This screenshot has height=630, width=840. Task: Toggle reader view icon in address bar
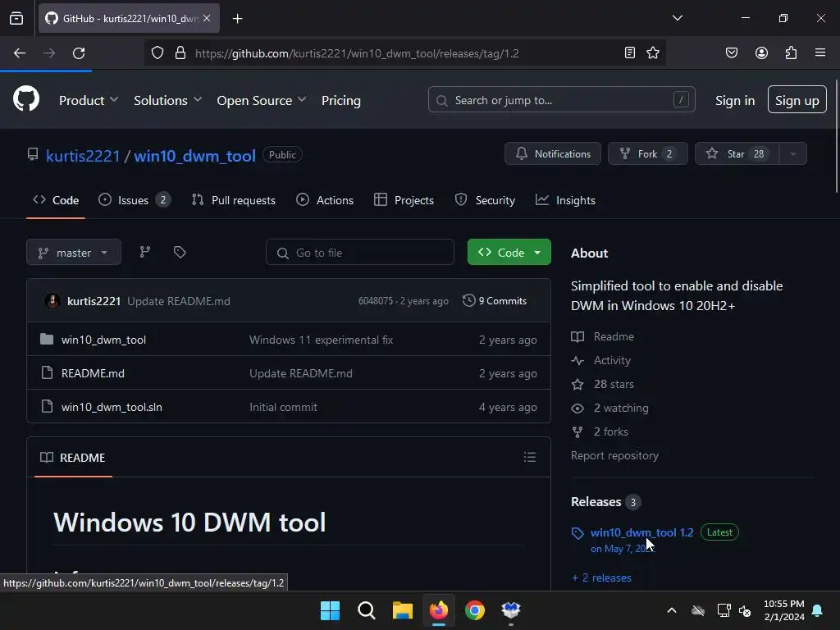[630, 52]
